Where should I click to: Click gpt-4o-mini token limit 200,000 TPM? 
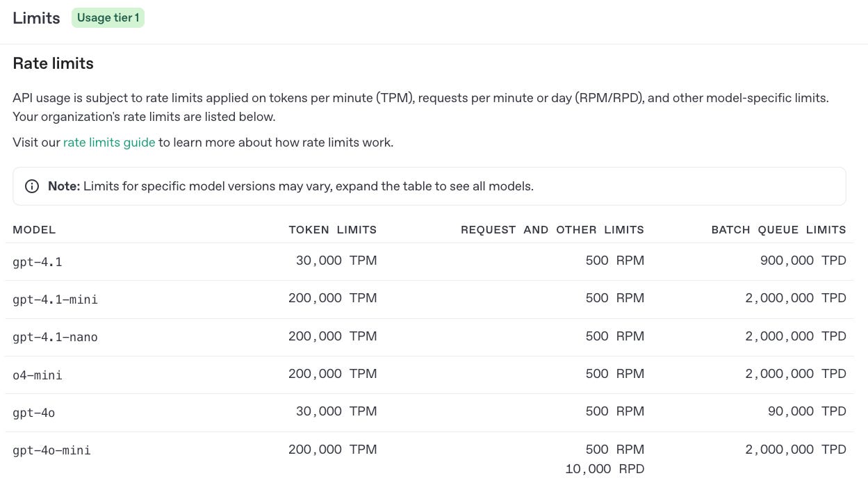[x=333, y=450]
